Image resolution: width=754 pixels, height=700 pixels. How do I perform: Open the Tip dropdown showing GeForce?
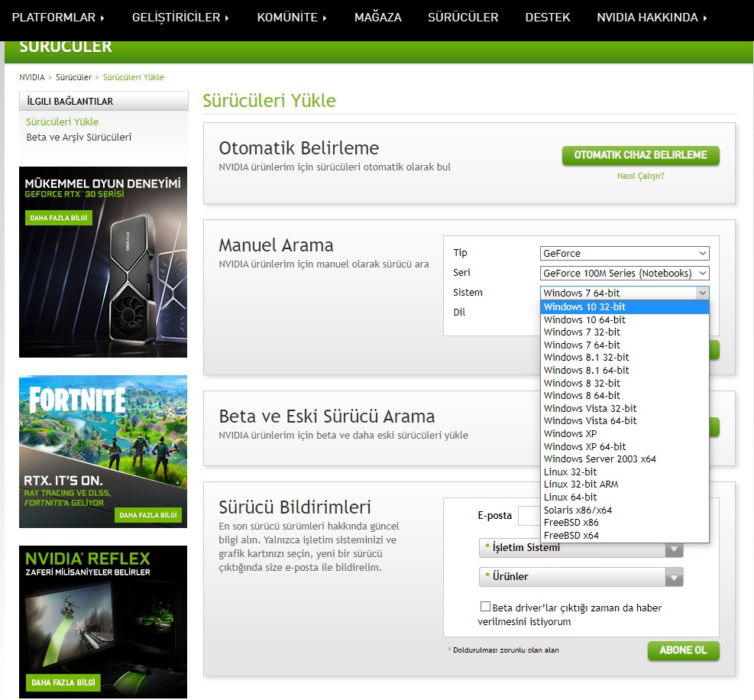click(x=625, y=253)
